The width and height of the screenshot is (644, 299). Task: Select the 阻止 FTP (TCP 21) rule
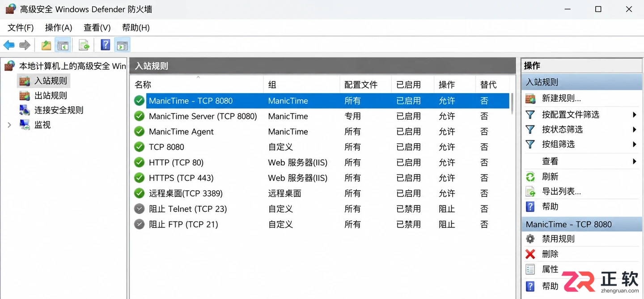coord(183,224)
